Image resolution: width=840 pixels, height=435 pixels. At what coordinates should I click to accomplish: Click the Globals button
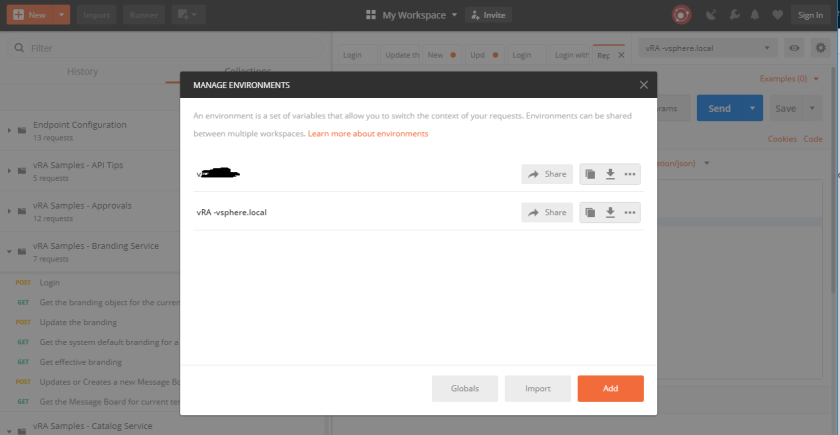pyautogui.click(x=465, y=388)
